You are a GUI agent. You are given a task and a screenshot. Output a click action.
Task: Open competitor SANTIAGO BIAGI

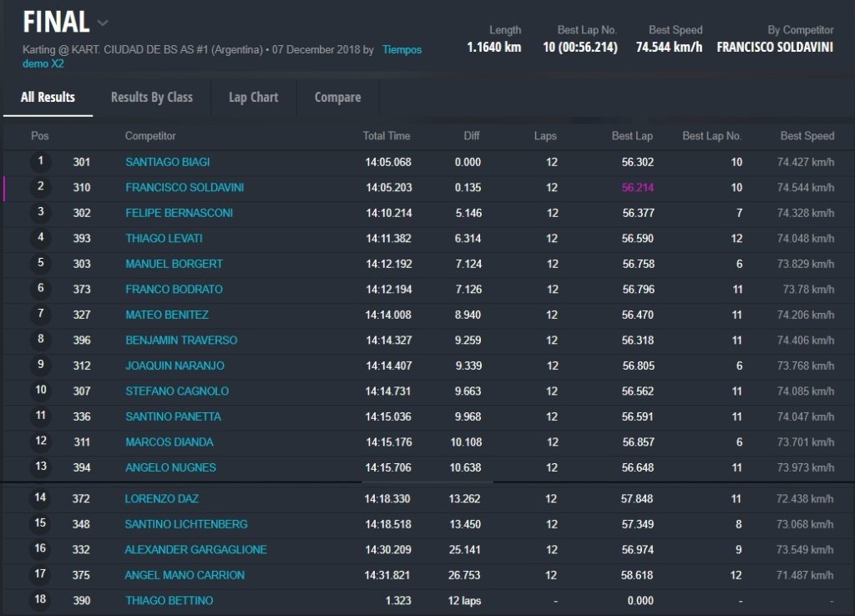coord(167,162)
